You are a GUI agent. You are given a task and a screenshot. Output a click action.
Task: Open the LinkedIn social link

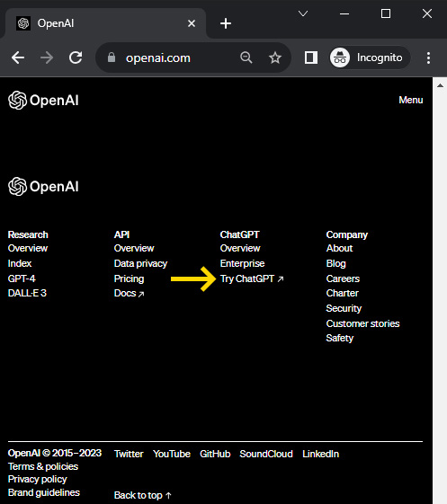pyautogui.click(x=320, y=454)
